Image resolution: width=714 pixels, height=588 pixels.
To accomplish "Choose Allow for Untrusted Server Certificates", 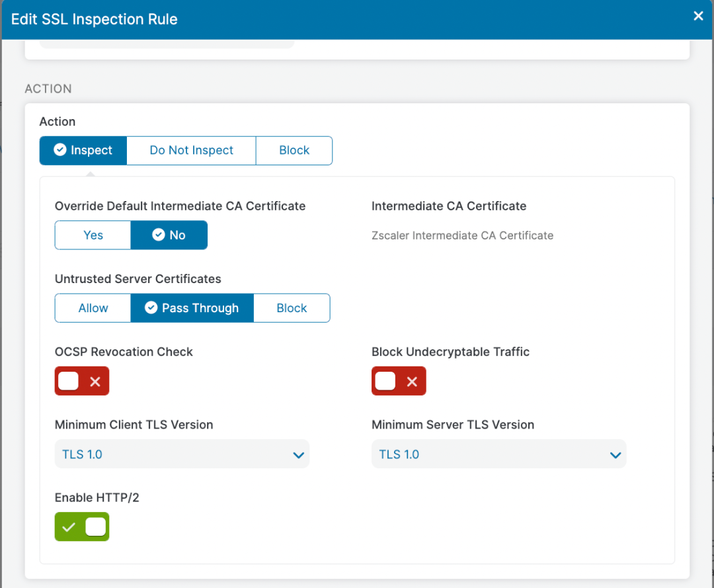I will (93, 308).
